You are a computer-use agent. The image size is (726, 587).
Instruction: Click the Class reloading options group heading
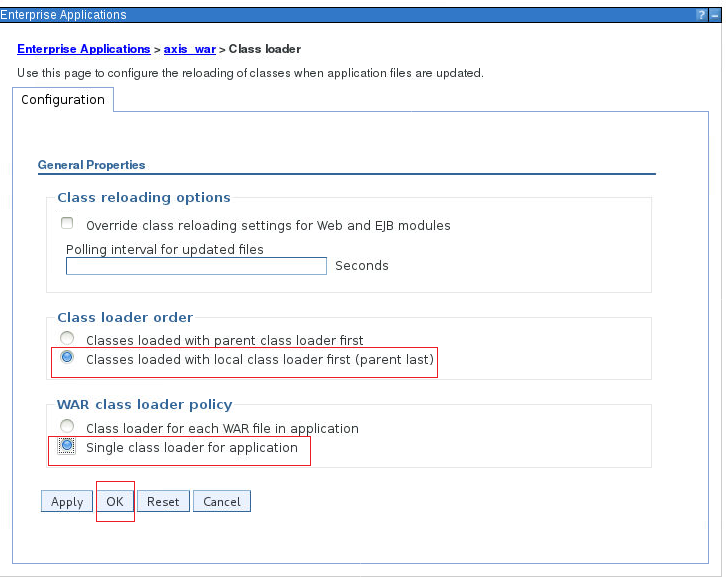pos(144,197)
